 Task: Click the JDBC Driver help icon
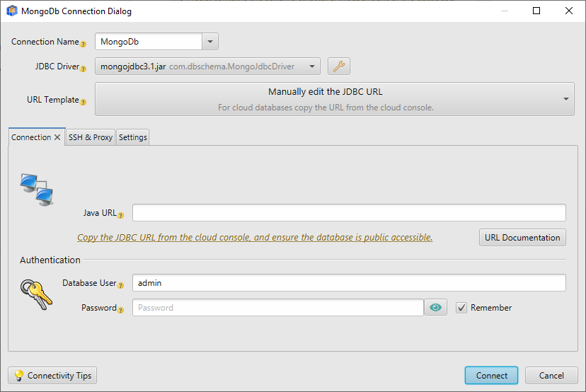84,69
